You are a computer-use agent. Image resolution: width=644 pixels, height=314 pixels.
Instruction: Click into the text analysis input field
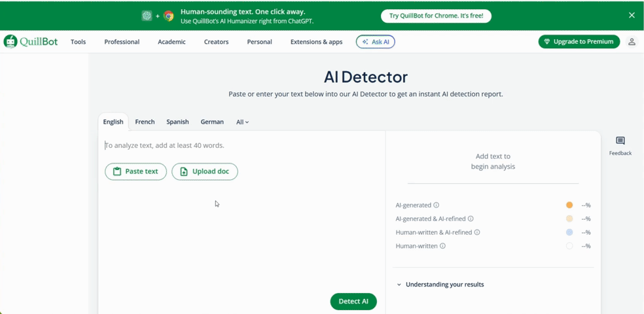click(241, 145)
